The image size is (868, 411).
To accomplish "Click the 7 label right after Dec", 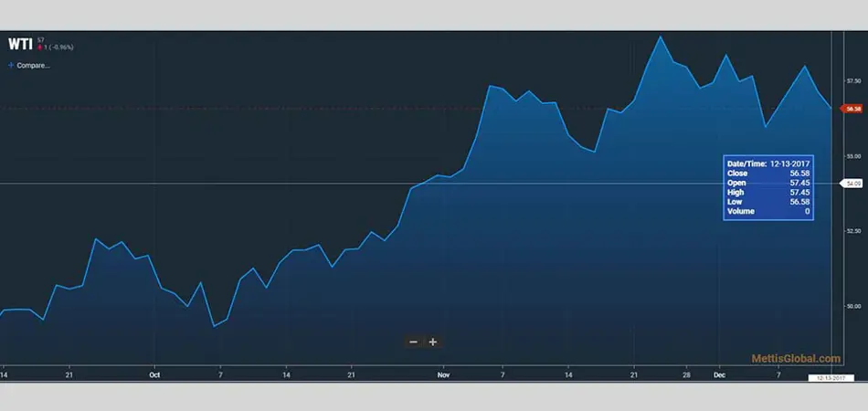I will coord(778,374).
